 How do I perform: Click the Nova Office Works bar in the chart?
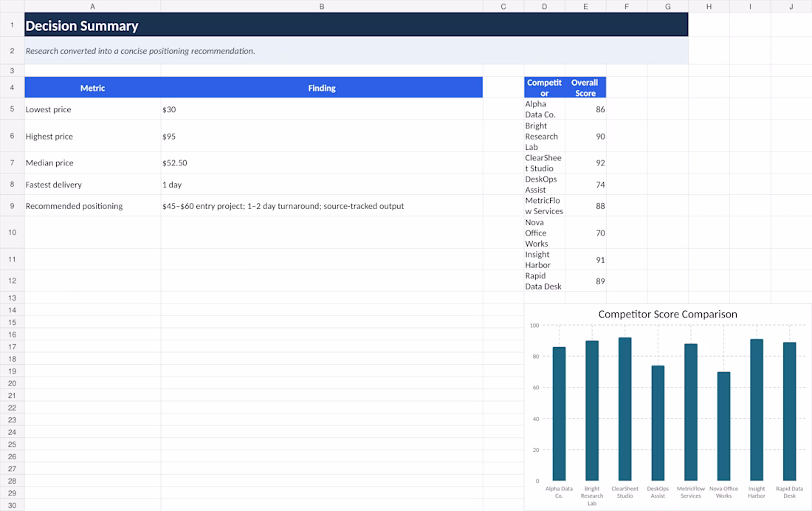723,426
